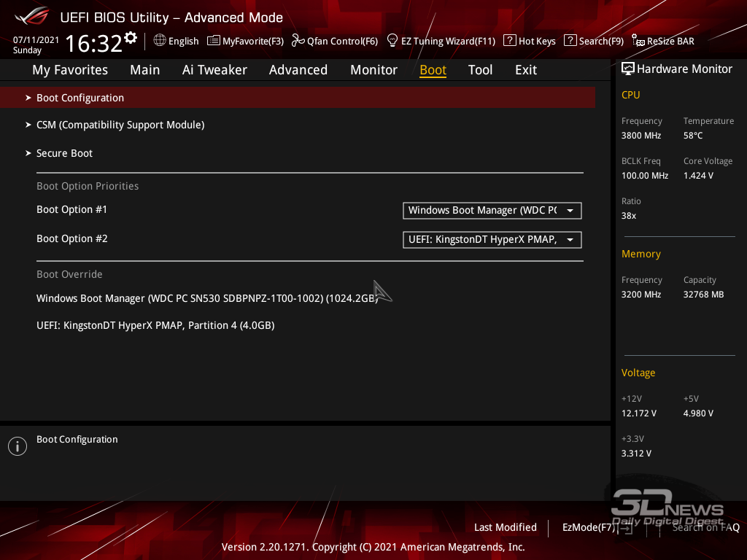This screenshot has height=560, width=747.
Task: Click the 16:32 clock time
Action: (x=94, y=43)
